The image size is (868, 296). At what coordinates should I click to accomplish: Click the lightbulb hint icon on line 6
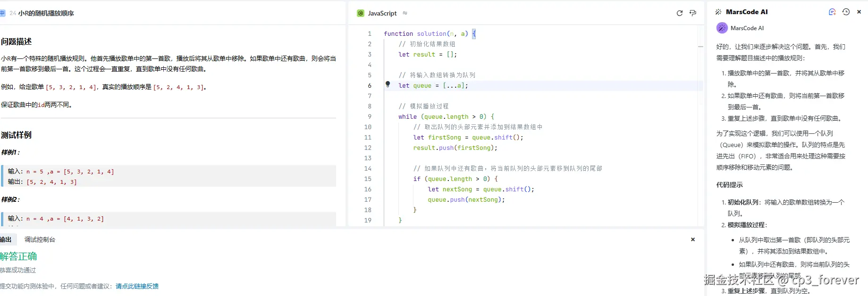[388, 84]
